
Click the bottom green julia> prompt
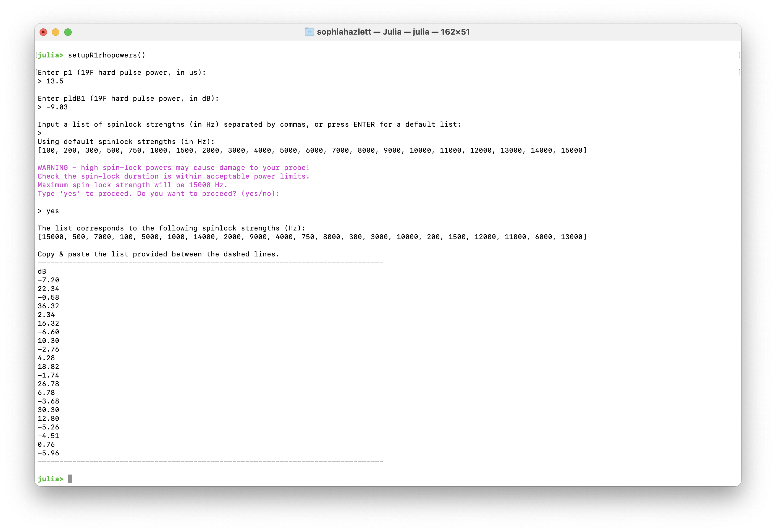click(x=50, y=479)
